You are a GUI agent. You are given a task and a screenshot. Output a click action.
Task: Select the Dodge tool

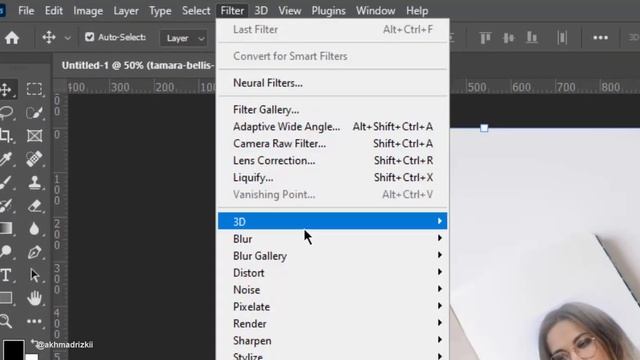[6, 252]
